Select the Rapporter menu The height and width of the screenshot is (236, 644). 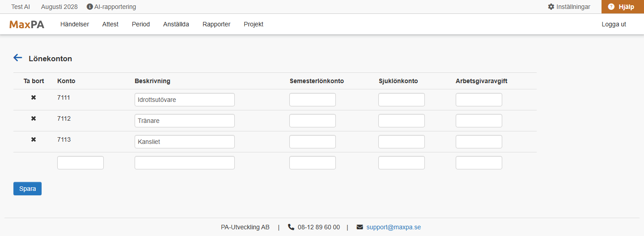click(216, 24)
